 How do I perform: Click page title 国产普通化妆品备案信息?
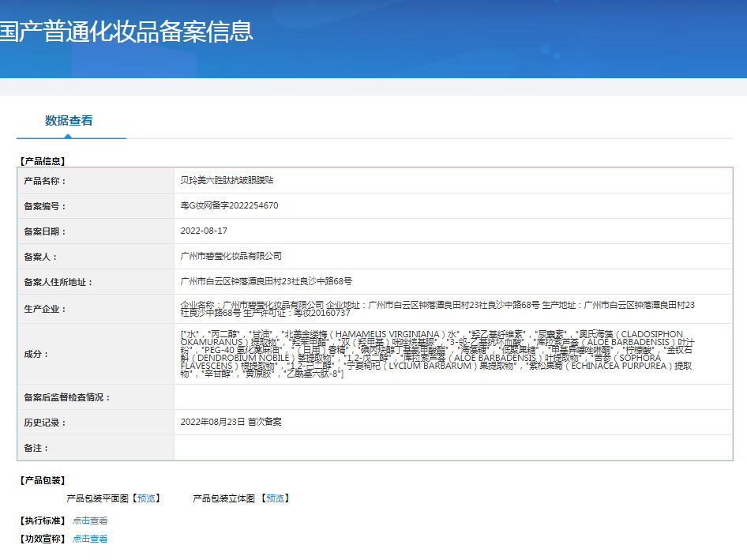[x=126, y=32]
